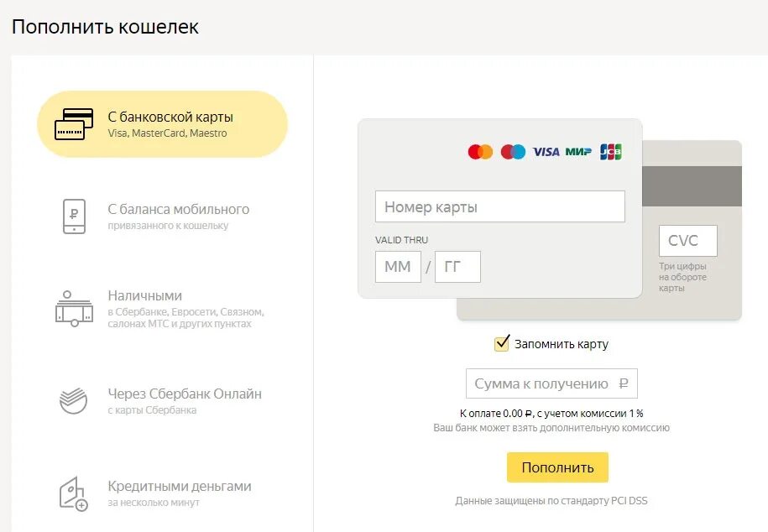This screenshot has width=768, height=532.
Task: Click the ММ expiry month field
Action: [x=398, y=267]
